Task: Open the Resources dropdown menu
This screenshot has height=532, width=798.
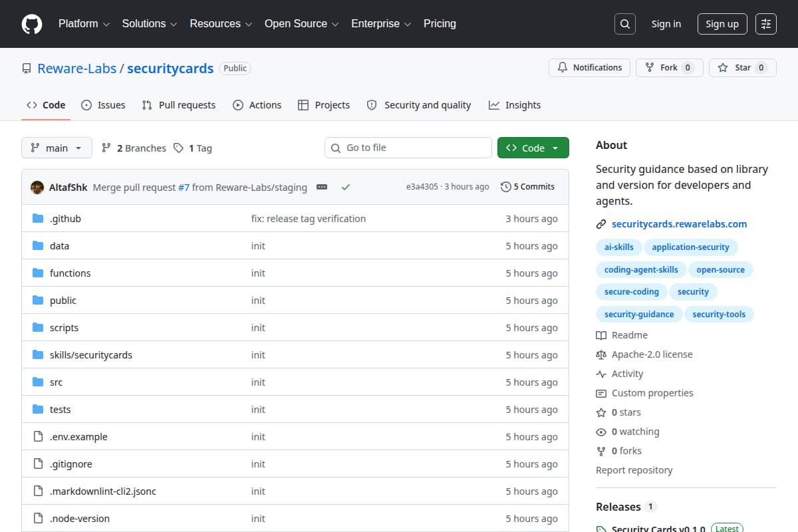Action: click(221, 24)
